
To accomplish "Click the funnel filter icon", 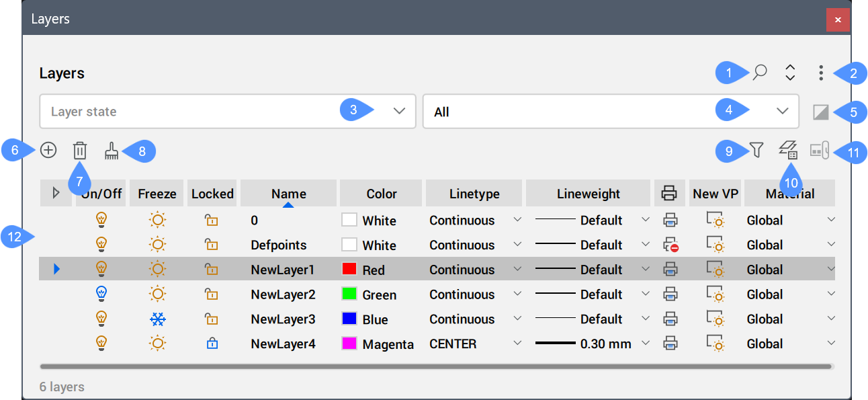I will point(756,150).
